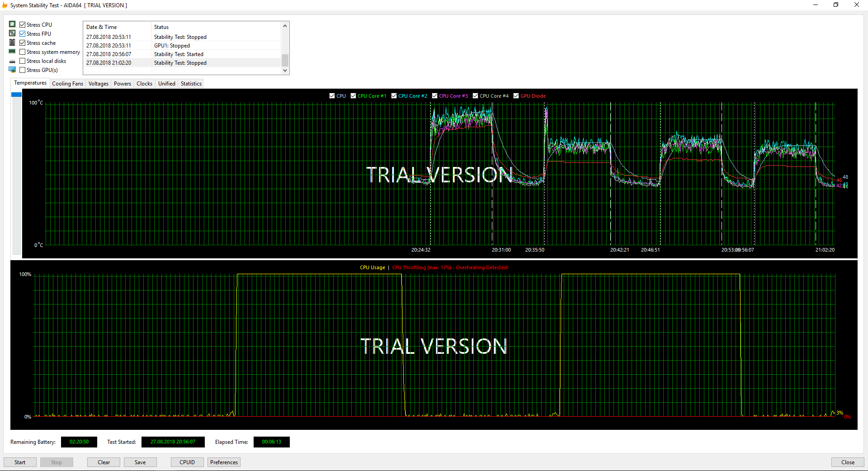Open the Statistics tab
Viewport: 868px width, 471px height.
pyautogui.click(x=191, y=84)
